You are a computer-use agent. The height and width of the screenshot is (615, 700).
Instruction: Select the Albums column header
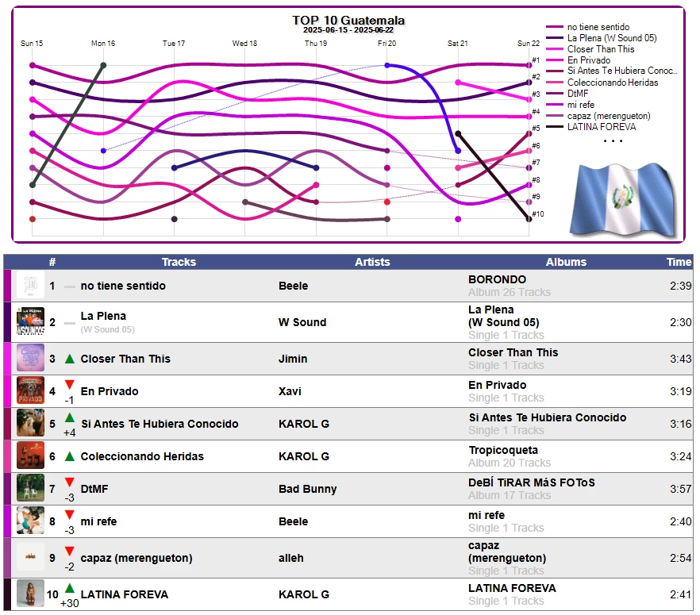click(566, 262)
